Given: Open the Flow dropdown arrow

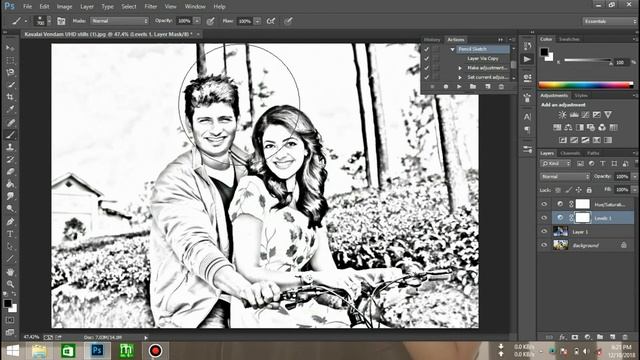Looking at the screenshot, I should 257,21.
